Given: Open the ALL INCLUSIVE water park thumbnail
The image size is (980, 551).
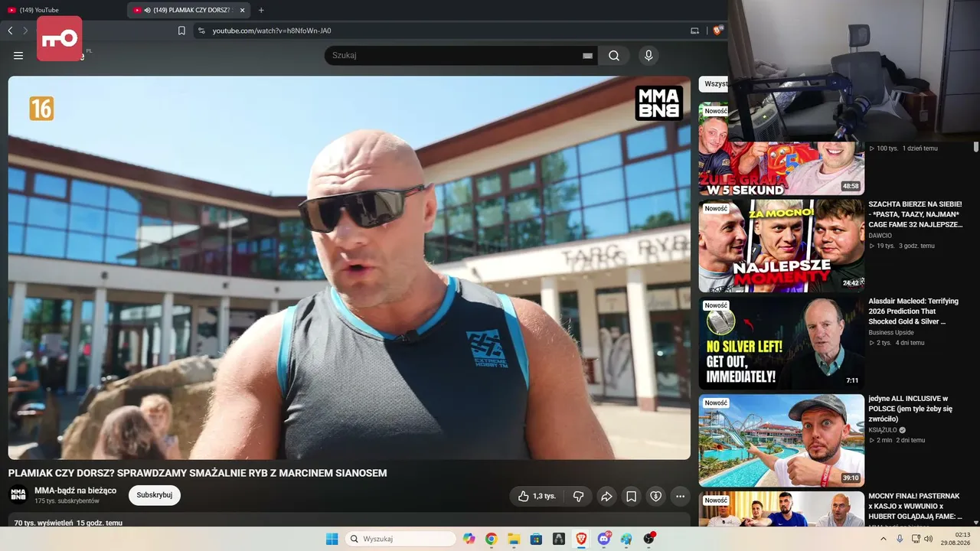Looking at the screenshot, I should pyautogui.click(x=782, y=440).
